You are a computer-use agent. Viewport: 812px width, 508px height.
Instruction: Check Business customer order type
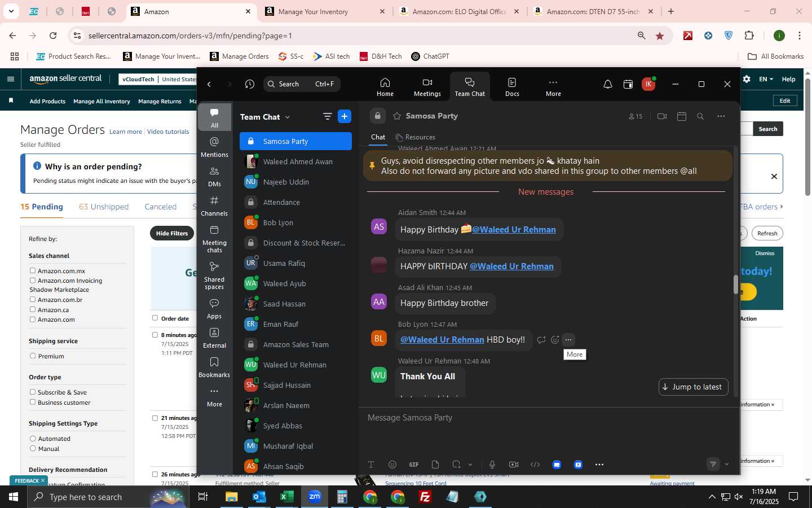(33, 402)
